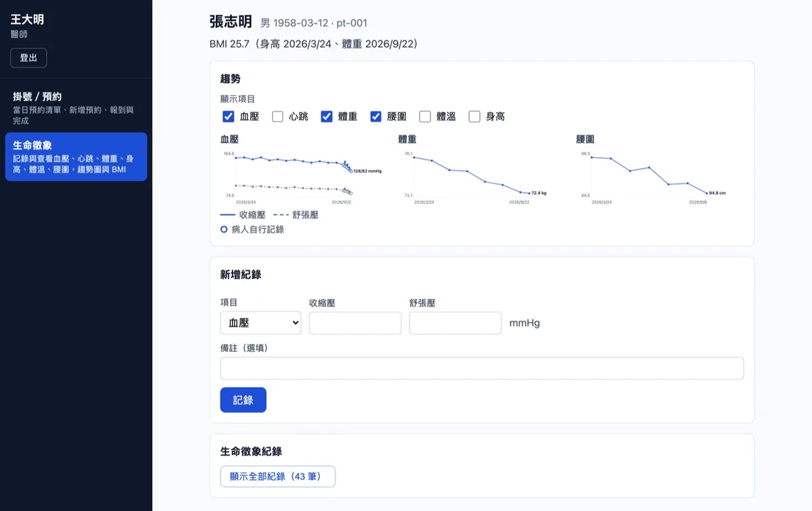Viewport: 812px width, 511px height.
Task: Enable the 心跳 checkbox
Action: pyautogui.click(x=277, y=116)
